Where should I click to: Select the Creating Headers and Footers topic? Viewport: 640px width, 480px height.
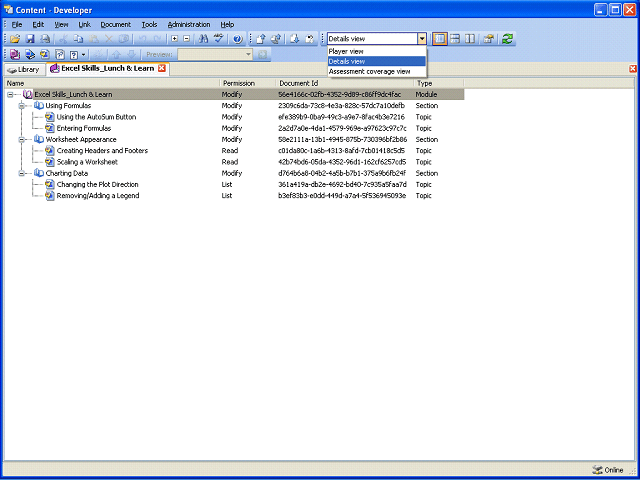[x=102, y=151]
